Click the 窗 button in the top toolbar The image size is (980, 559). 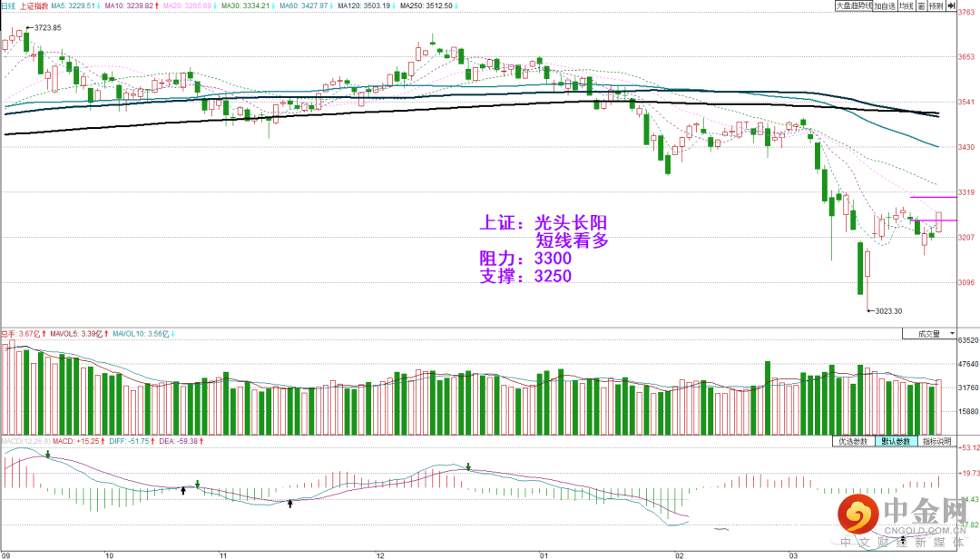(x=921, y=5)
